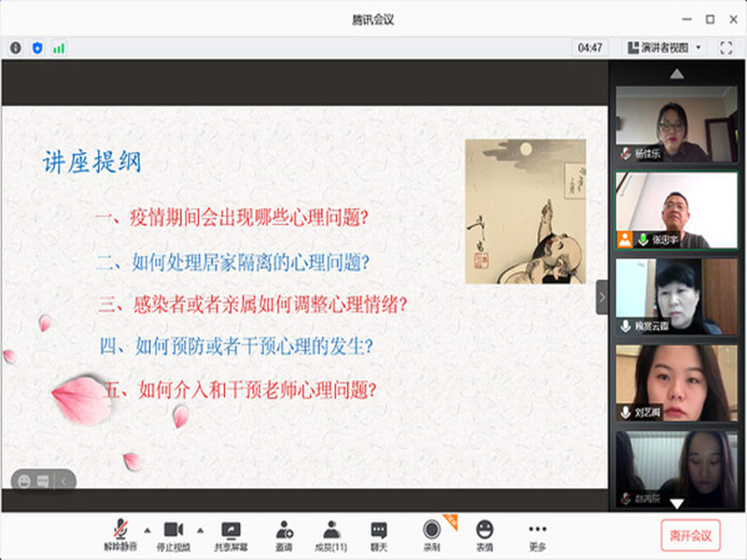Select bottom participant video thumbnail
747x560 pixels.
(676, 469)
